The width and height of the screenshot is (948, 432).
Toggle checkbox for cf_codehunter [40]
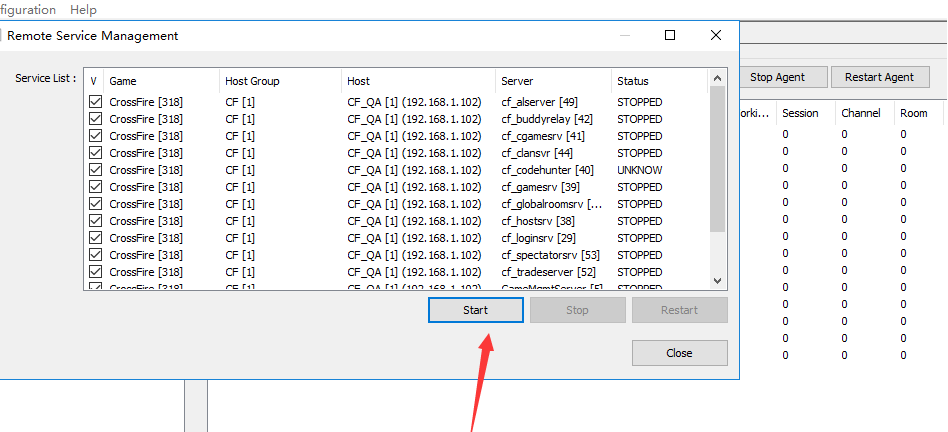click(95, 170)
